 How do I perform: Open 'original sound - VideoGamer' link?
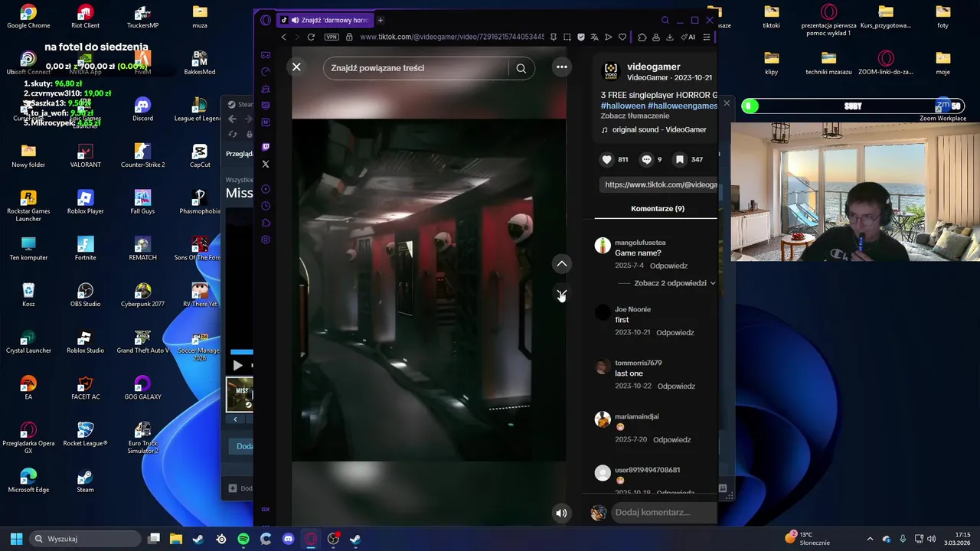(659, 130)
